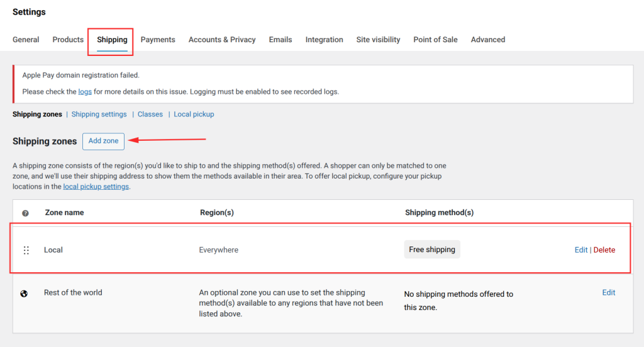The width and height of the screenshot is (644, 347).
Task: Click the drag handle for Local zone
Action: [x=26, y=250]
